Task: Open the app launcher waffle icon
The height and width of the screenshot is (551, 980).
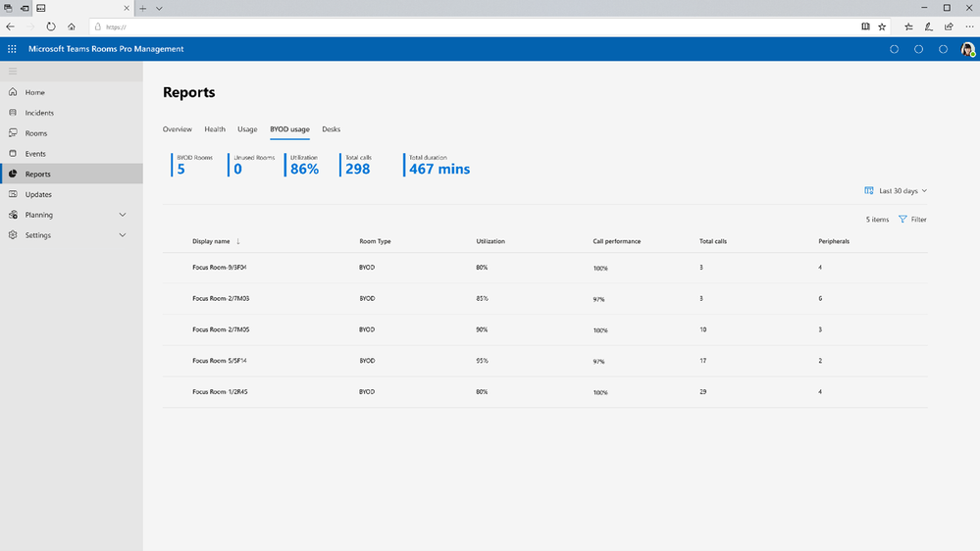Action: tap(12, 49)
